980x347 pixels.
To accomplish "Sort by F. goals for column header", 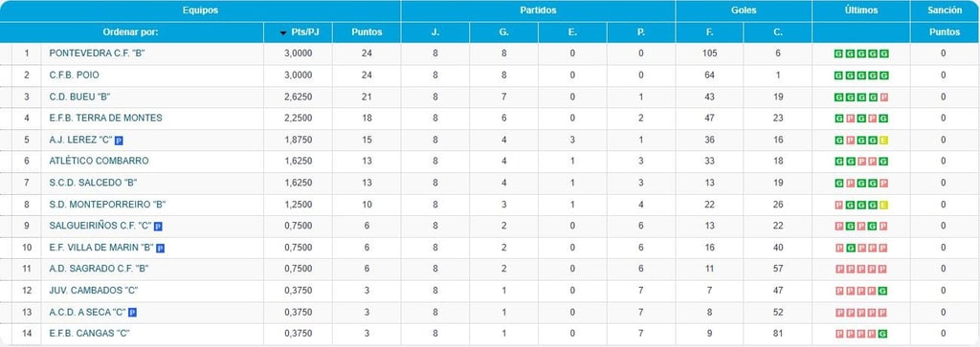I will coord(709,33).
